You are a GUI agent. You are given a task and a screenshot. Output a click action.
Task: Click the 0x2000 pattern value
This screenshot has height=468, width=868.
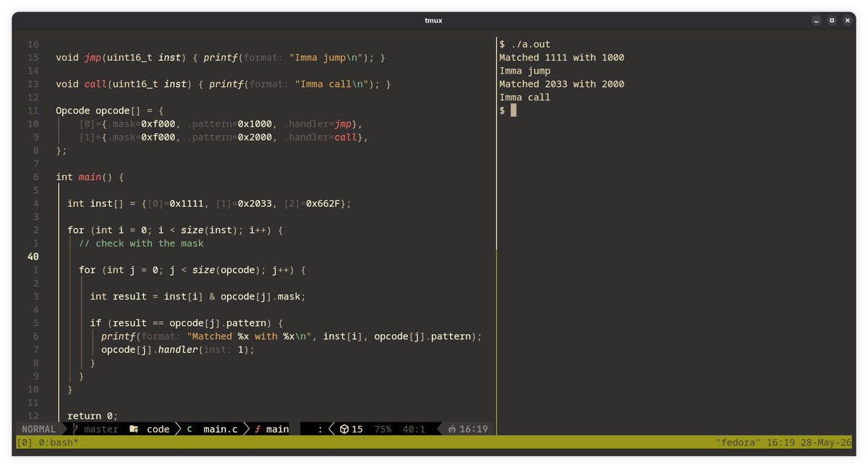pyautogui.click(x=255, y=137)
